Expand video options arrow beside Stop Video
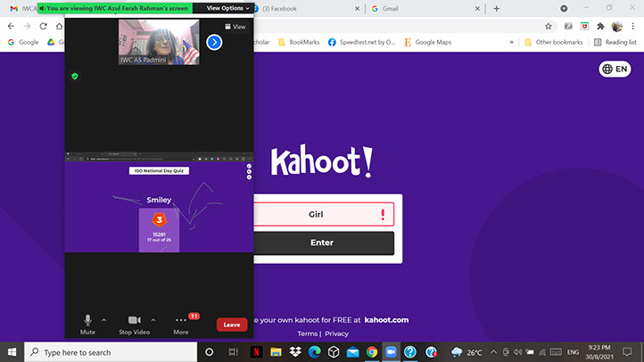The width and height of the screenshot is (644, 362). point(153,319)
